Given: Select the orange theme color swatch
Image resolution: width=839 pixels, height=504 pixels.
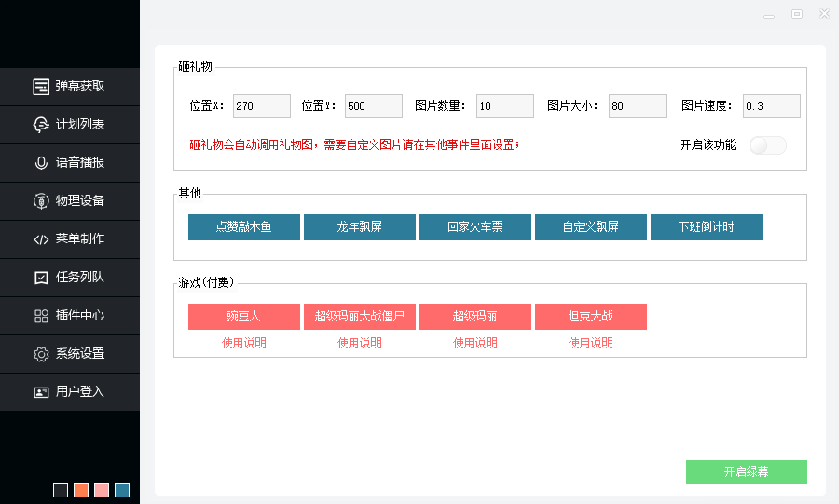Looking at the screenshot, I should [81, 490].
